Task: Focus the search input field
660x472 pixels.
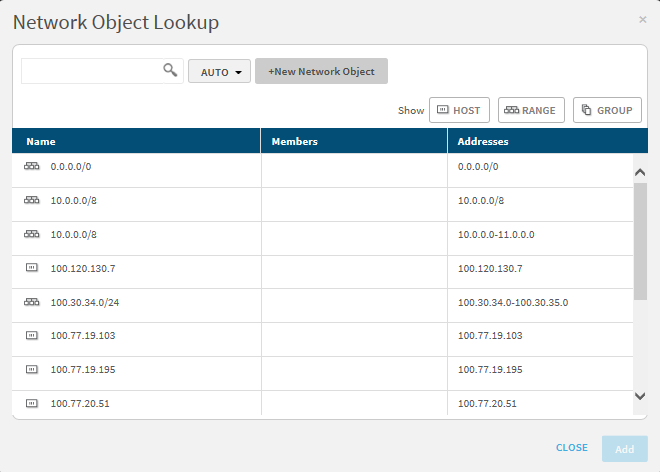Action: [x=92, y=71]
